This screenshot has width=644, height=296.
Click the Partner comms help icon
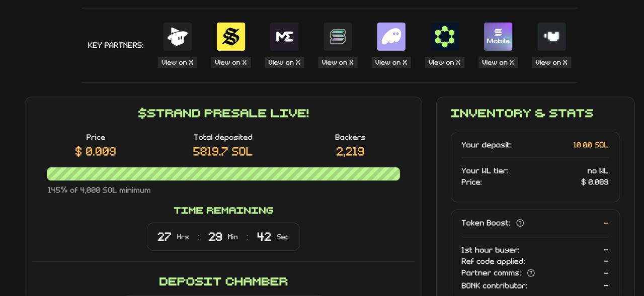[531, 273]
